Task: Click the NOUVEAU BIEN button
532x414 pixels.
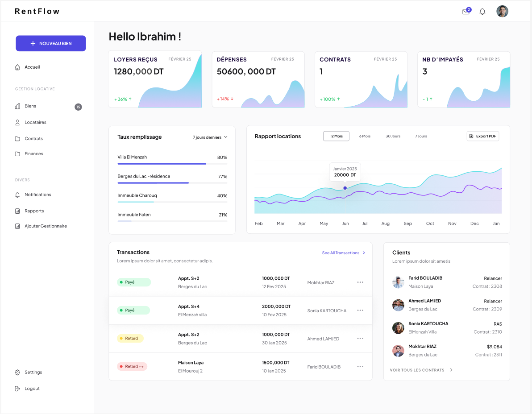Action: tap(51, 43)
